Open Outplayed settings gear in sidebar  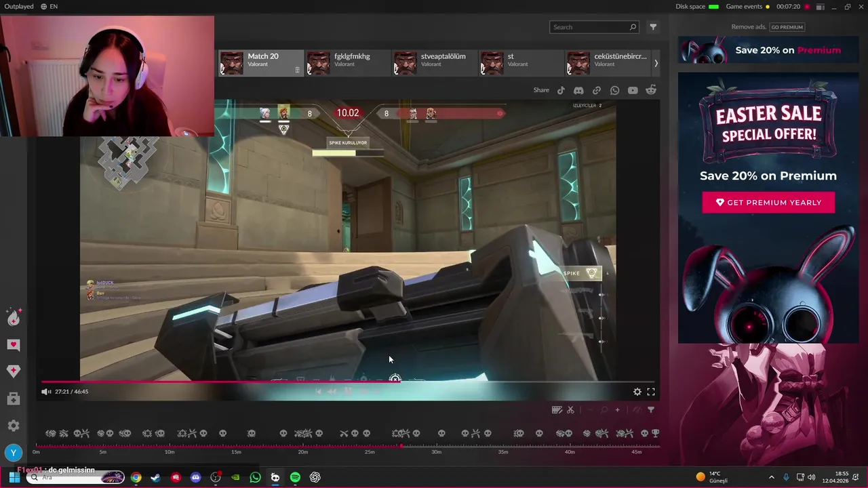pos(14,426)
